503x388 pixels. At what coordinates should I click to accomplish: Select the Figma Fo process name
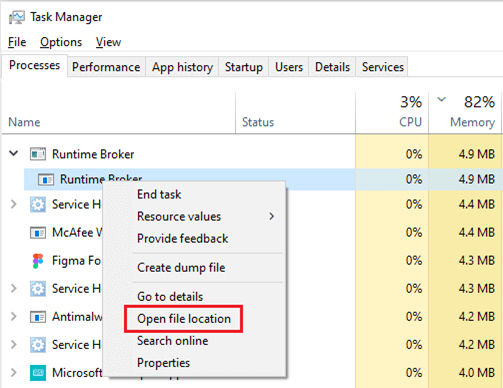76,261
